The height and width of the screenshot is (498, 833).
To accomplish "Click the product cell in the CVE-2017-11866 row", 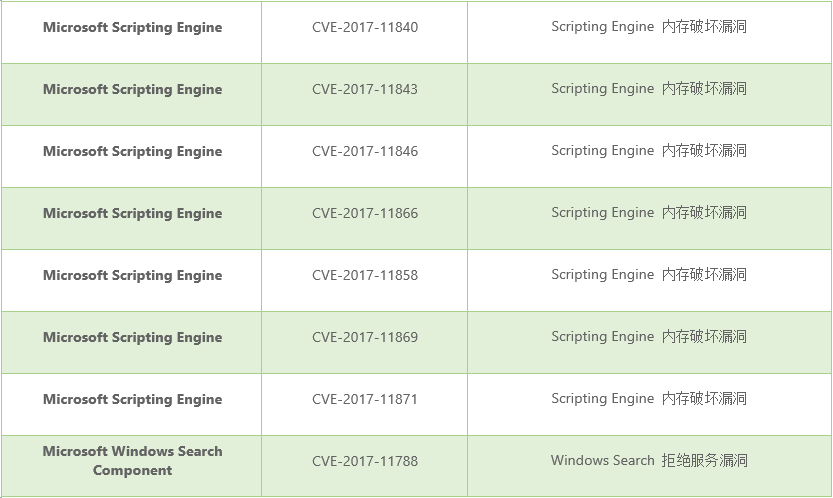I will coord(132,214).
